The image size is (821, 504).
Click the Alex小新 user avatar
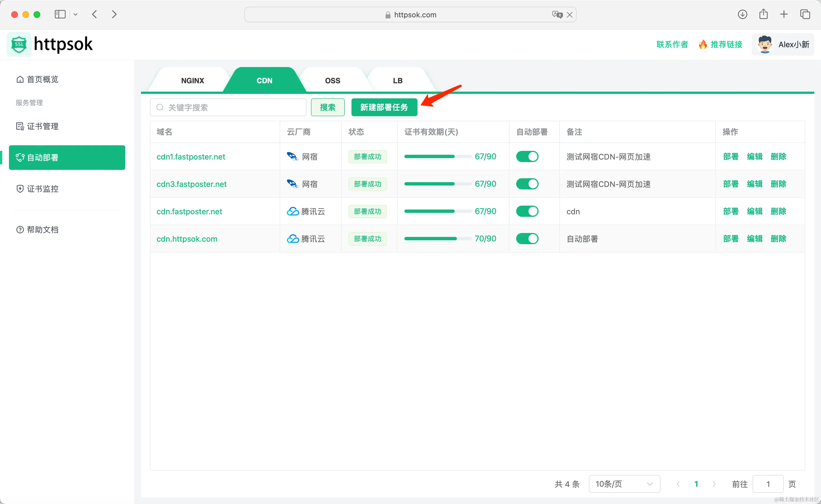click(x=765, y=44)
